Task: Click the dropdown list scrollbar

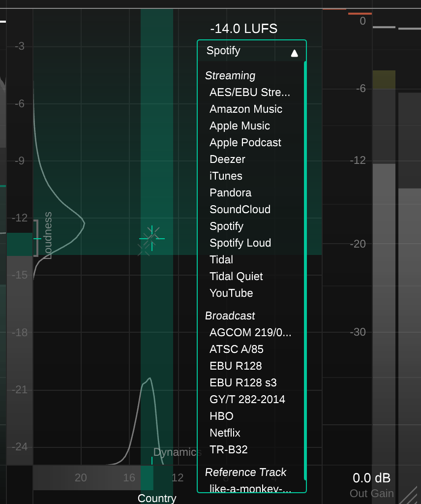Action: [305, 271]
